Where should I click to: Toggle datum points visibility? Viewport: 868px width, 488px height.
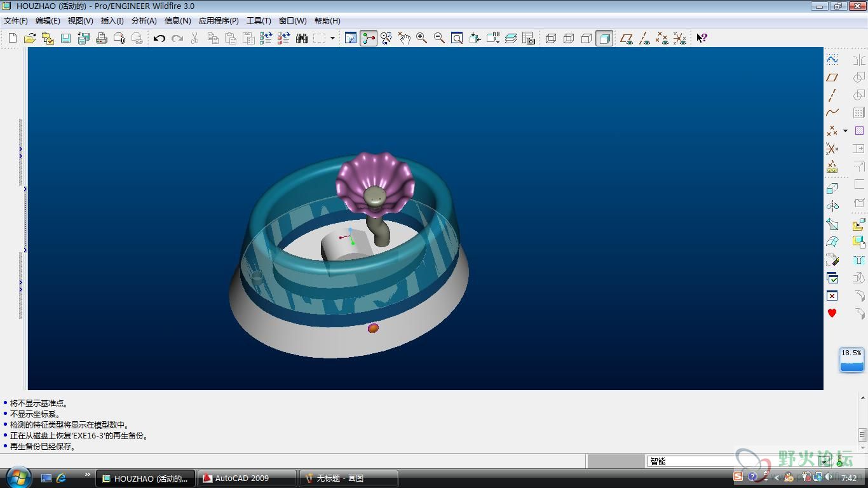click(662, 38)
